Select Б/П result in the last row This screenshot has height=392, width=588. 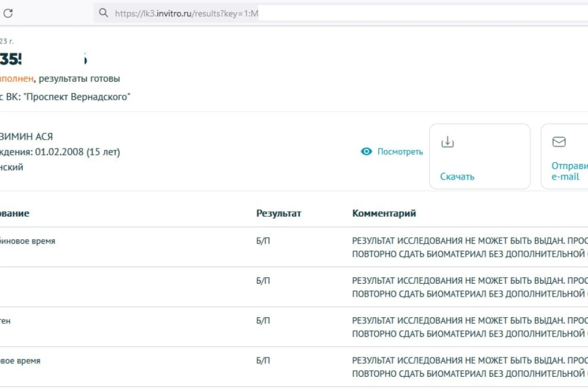263,361
